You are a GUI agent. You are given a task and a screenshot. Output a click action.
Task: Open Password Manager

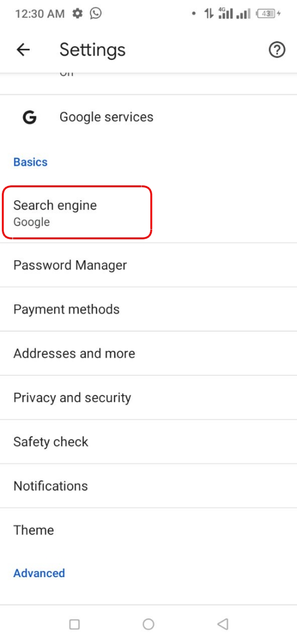pos(70,265)
